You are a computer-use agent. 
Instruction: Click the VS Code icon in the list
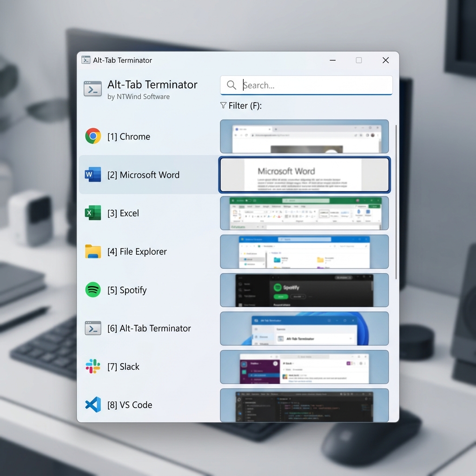(93, 405)
